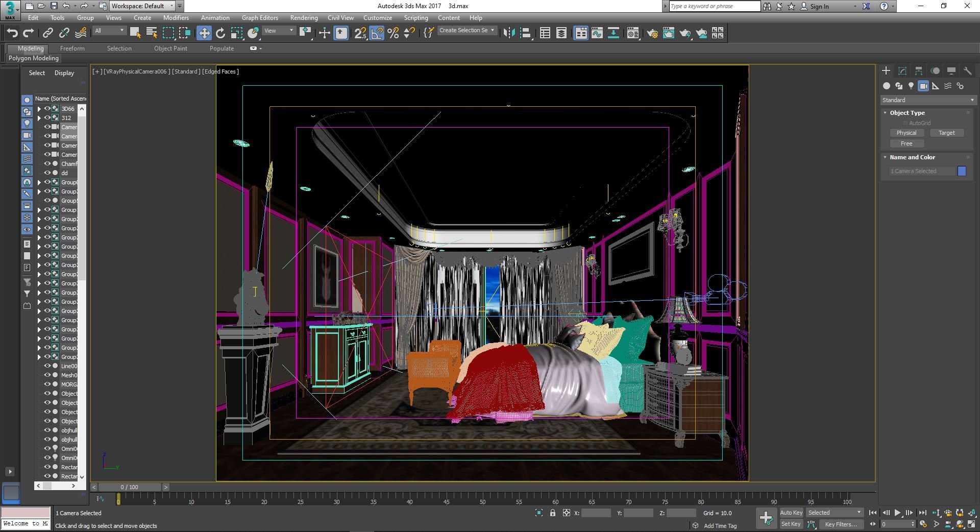Viewport: 980px width, 532px height.
Task: Open Rendered Frame Window icon
Action: click(x=669, y=33)
